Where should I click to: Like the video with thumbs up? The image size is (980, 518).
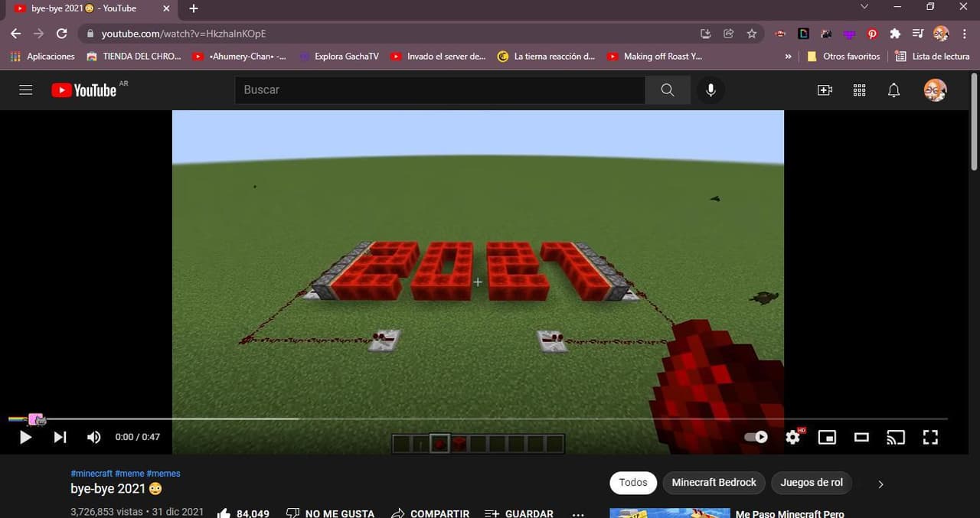coord(243,513)
